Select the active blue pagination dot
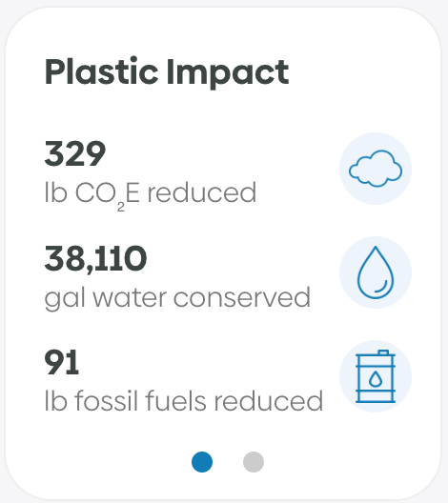 tap(202, 462)
